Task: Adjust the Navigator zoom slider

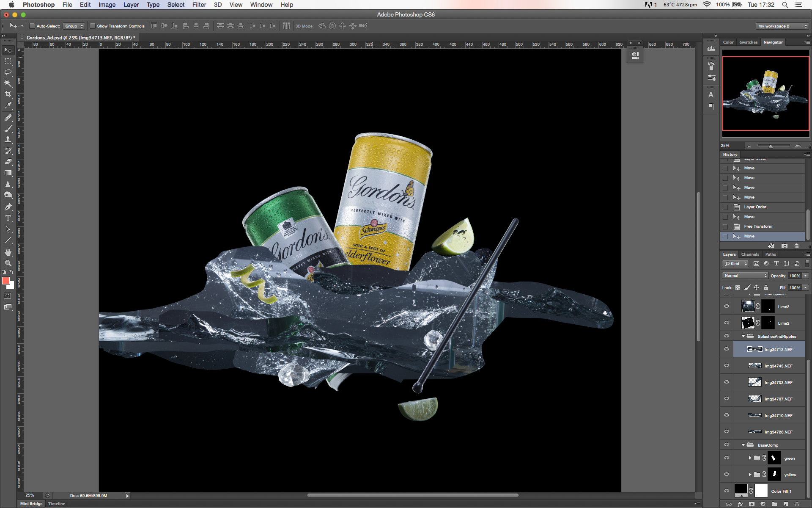Action: [771, 146]
